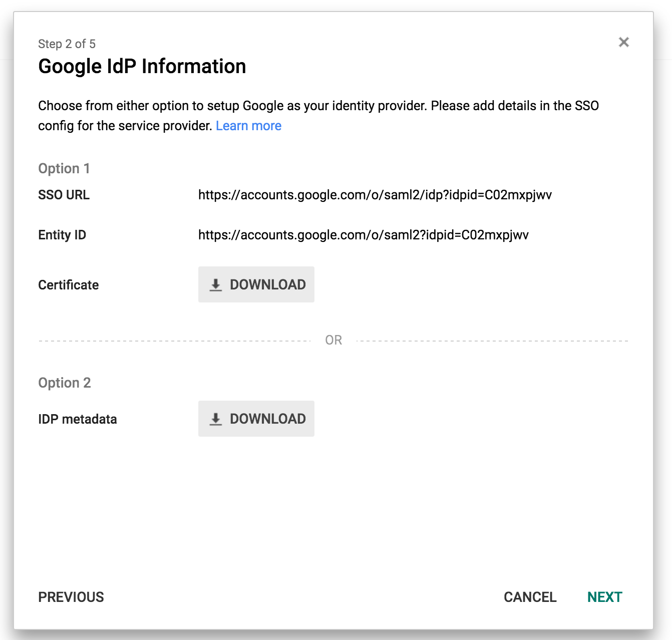Open the Learn more link
The width and height of the screenshot is (672, 640).
[248, 126]
